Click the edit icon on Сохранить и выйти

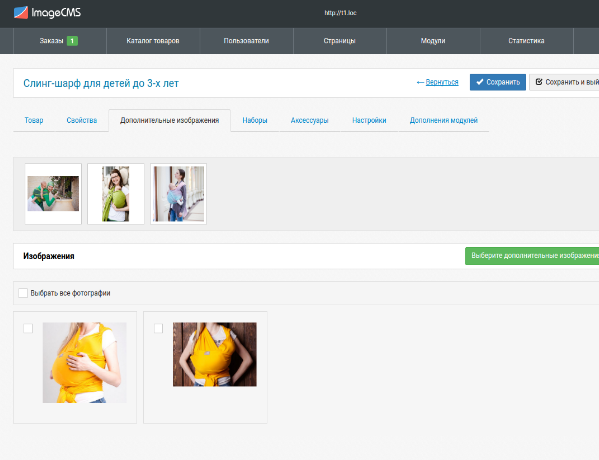pos(539,82)
